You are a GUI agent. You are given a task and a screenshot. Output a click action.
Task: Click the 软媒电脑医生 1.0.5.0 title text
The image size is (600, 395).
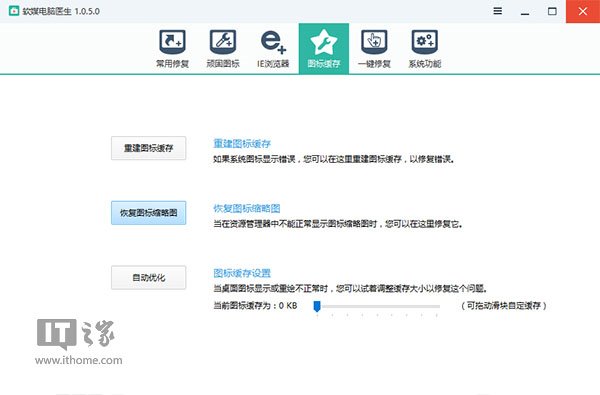[x=61, y=11]
